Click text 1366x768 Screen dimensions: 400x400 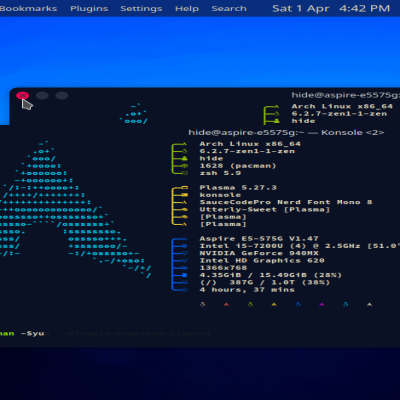pyautogui.click(x=223, y=268)
